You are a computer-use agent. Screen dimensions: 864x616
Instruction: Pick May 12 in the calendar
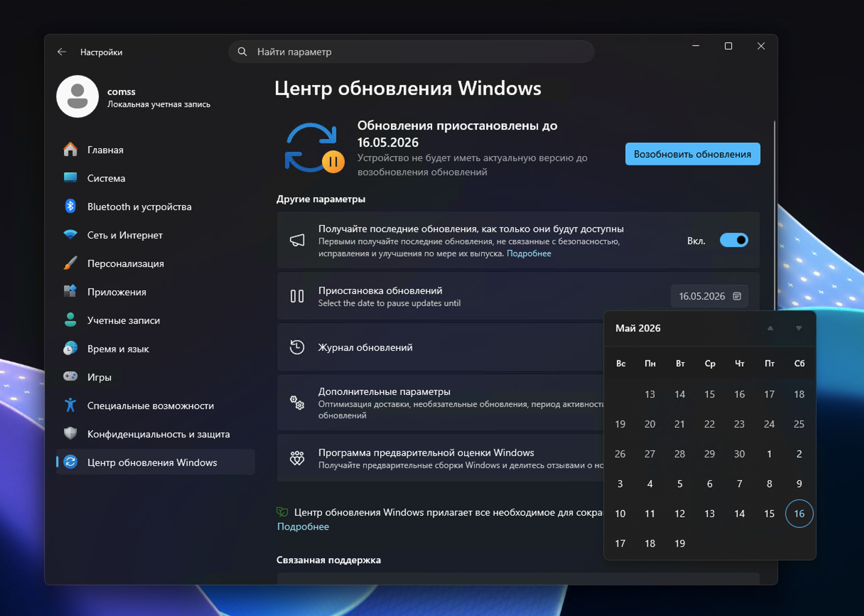click(679, 514)
